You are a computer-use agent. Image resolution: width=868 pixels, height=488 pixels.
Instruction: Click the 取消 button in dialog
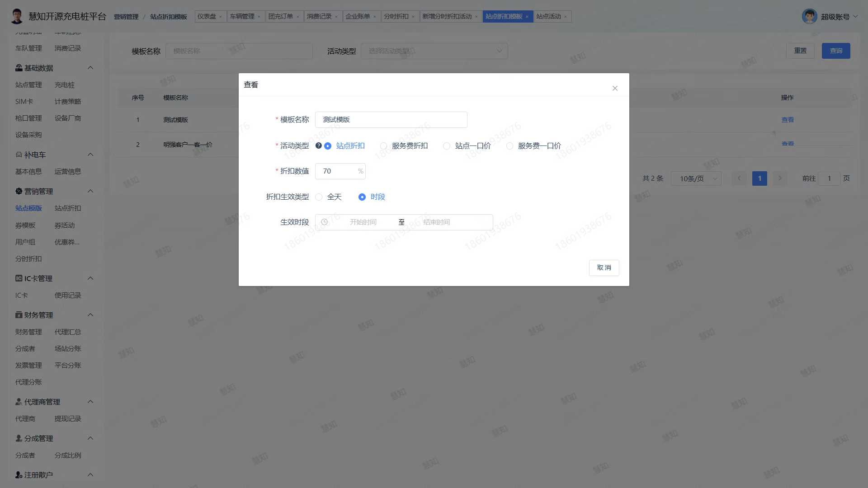pyautogui.click(x=604, y=267)
